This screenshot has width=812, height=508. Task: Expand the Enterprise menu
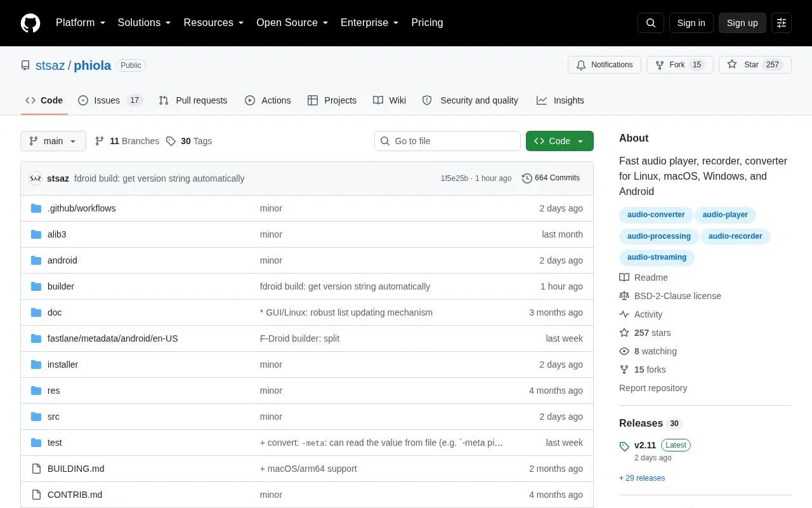[370, 23]
